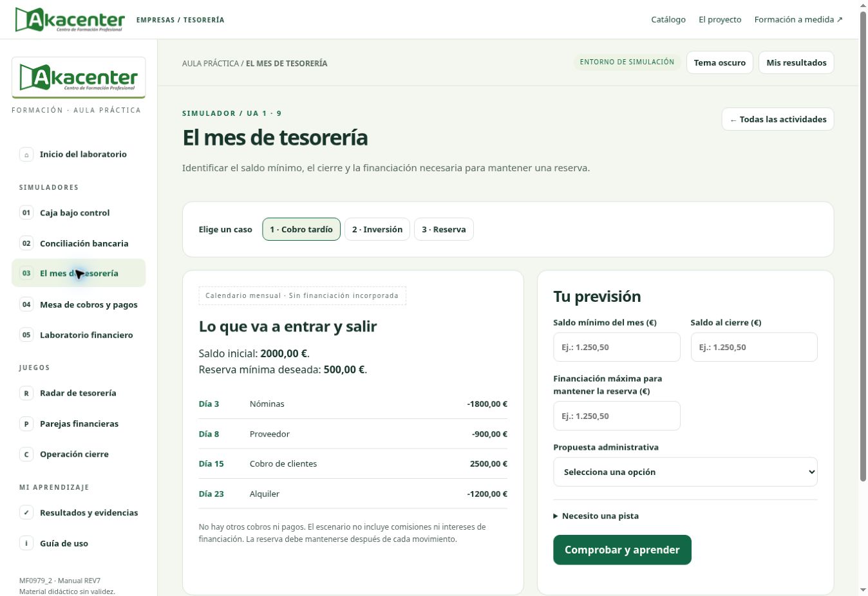Click the Cobro de clientes row text
Image resolution: width=868 pixels, height=596 pixels.
point(283,463)
